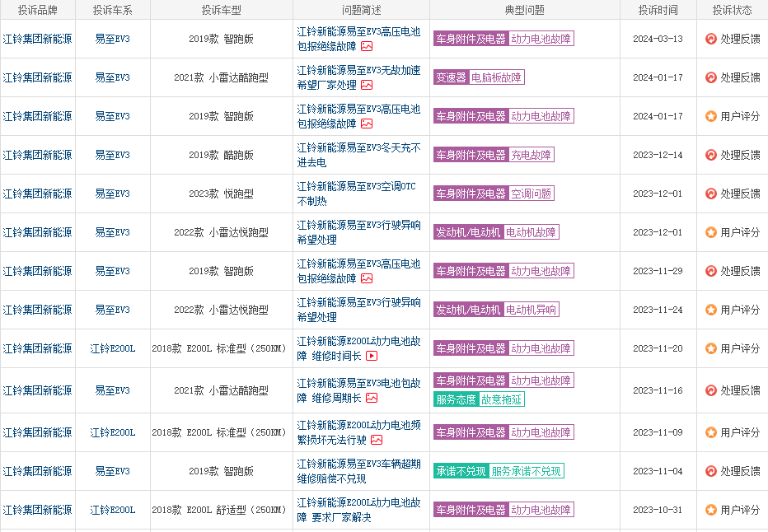
Task: Click the 变速器 category tag
Action: pos(451,77)
